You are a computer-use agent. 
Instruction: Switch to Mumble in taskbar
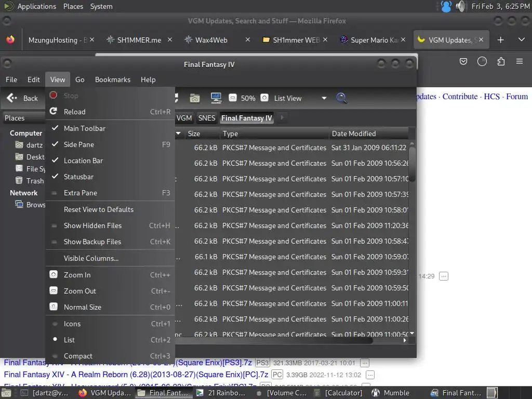[391, 393]
